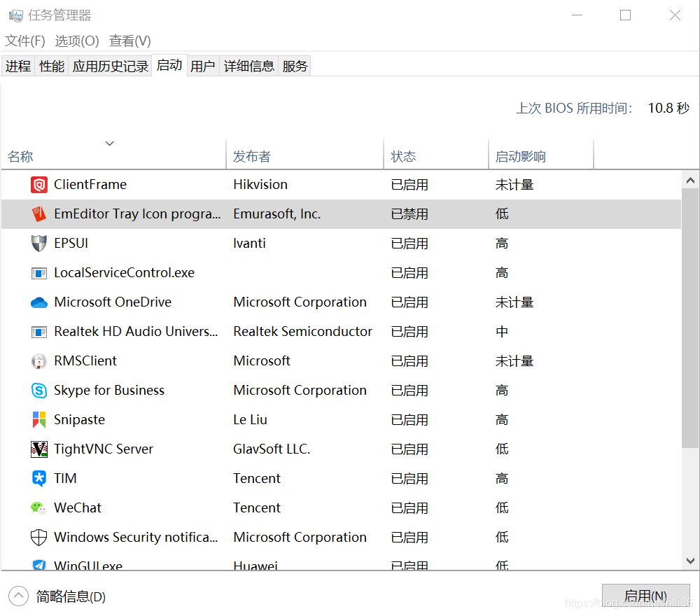Open the 查看(V) menu
The width and height of the screenshot is (700, 616).
click(x=130, y=41)
